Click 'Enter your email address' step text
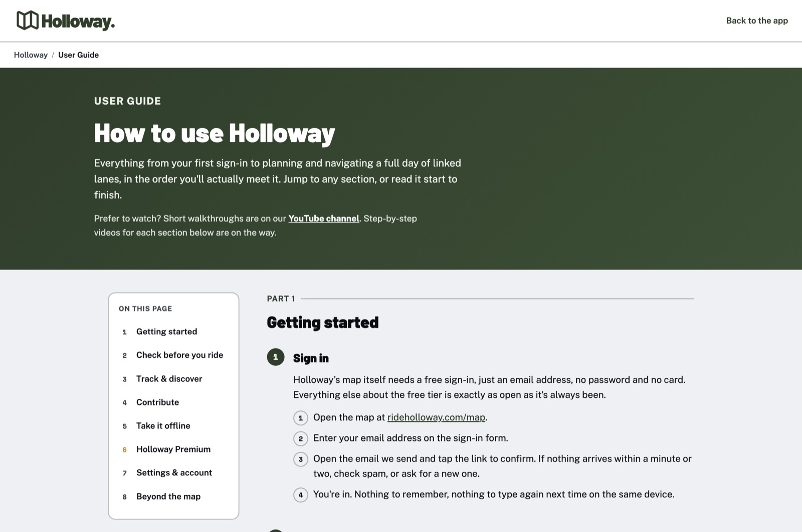 [411, 438]
